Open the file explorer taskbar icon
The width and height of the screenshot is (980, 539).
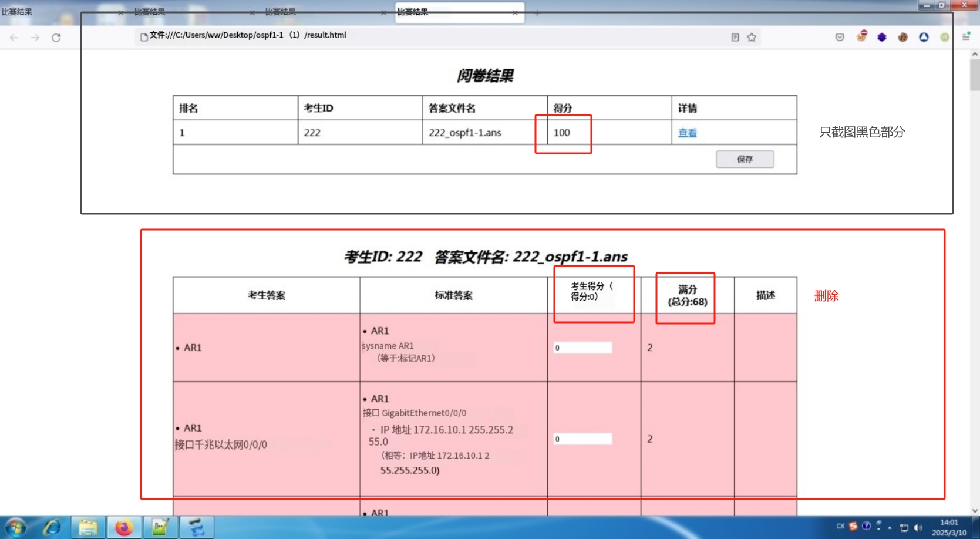click(88, 527)
